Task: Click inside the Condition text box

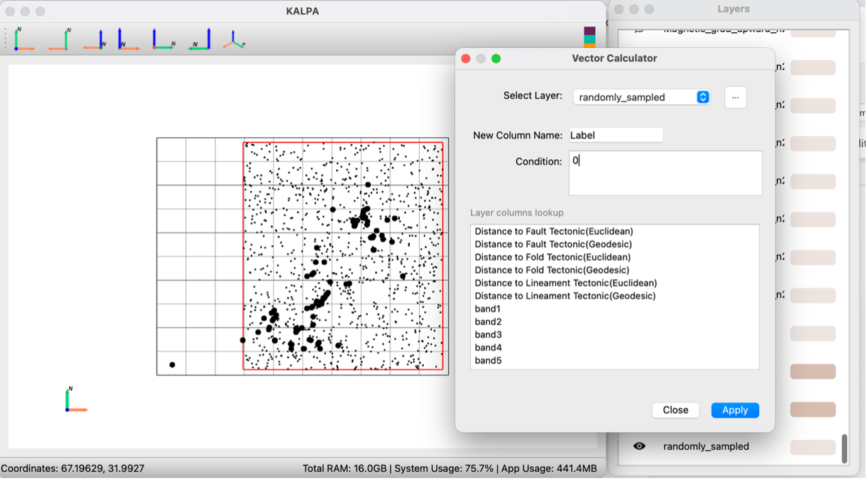Action: tap(666, 173)
